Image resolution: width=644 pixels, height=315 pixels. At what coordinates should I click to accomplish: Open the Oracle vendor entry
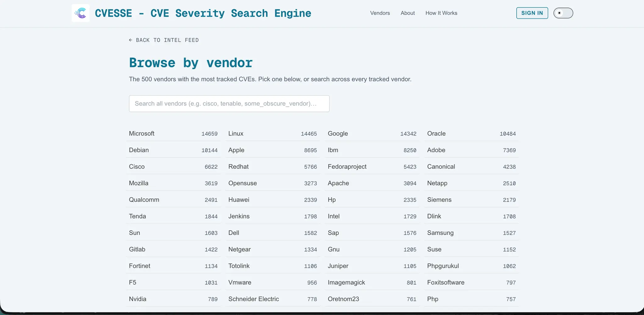coord(471,133)
